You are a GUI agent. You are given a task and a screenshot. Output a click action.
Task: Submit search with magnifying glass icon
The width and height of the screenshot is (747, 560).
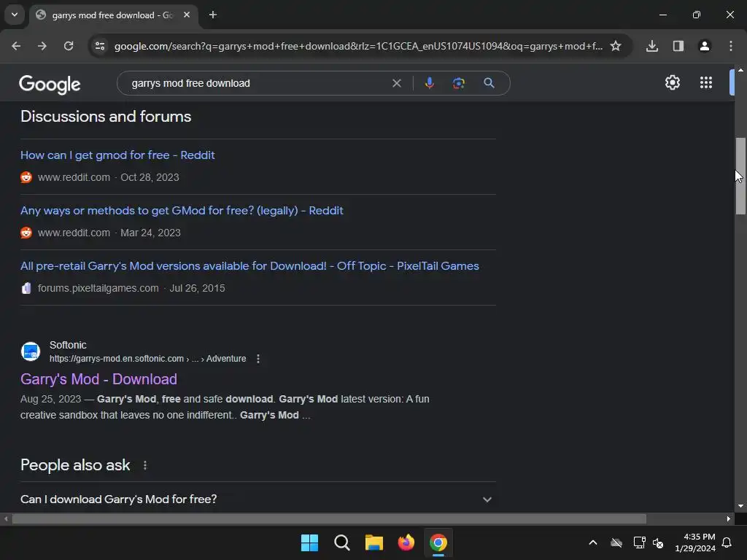489,83
